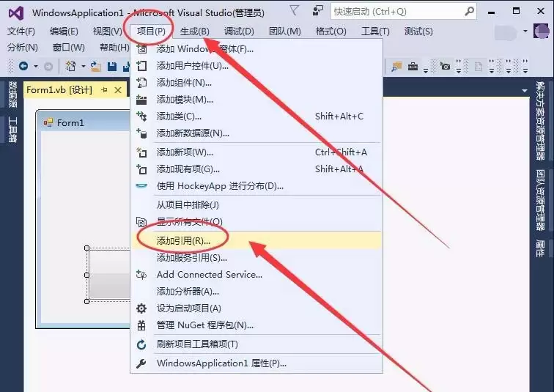This screenshot has width=554, height=392.
Task: Click the icon beside 添加用户控件
Action: pyautogui.click(x=141, y=66)
